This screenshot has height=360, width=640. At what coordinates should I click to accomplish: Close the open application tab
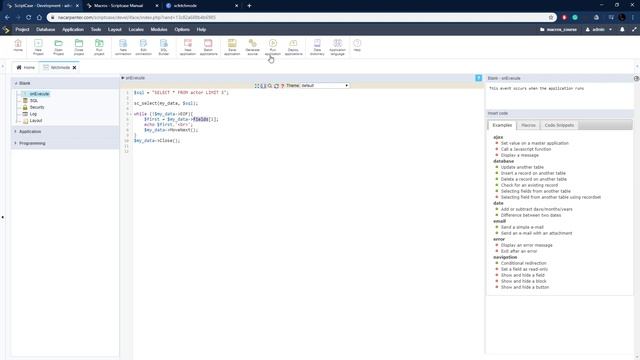74,68
